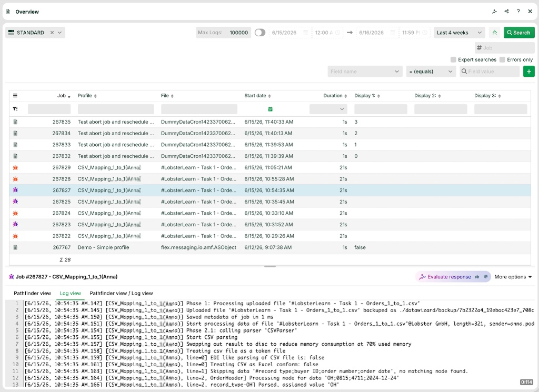Click the purple bug icon for job 267825
Screen dimensions: 539x392
tap(15, 202)
